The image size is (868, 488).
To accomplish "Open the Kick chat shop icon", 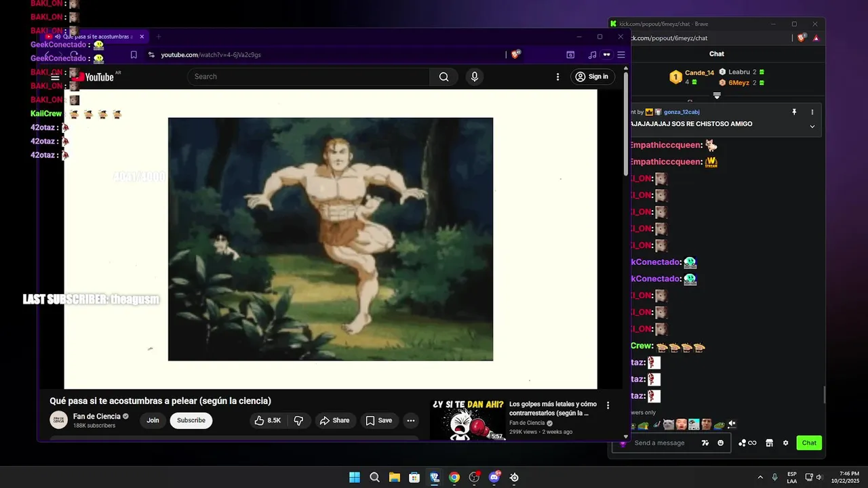I will click(x=769, y=443).
